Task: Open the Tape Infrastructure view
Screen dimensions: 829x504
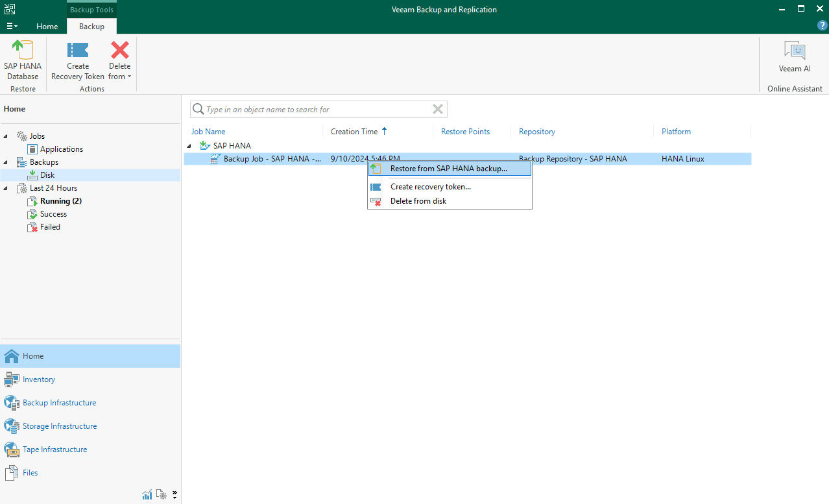Action: click(54, 450)
